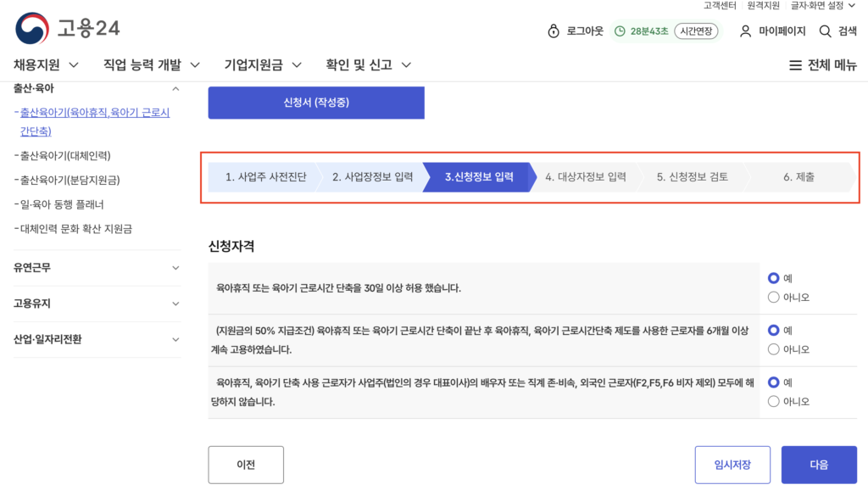Image resolution: width=868 pixels, height=496 pixels.
Task: Click the 다음 button
Action: tap(819, 465)
